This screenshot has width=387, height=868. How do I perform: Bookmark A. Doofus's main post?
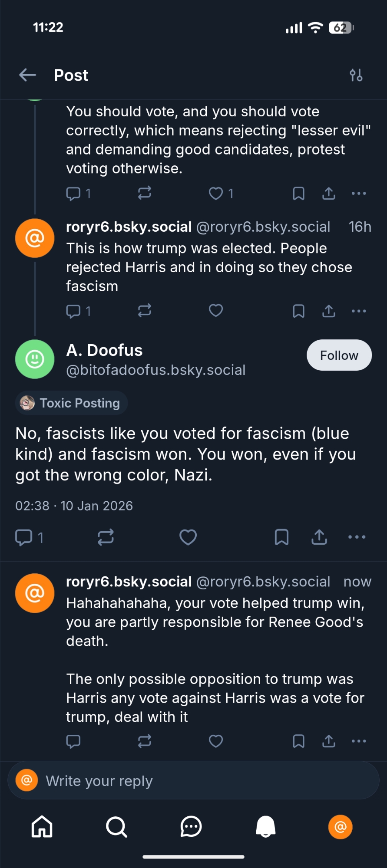tap(281, 537)
